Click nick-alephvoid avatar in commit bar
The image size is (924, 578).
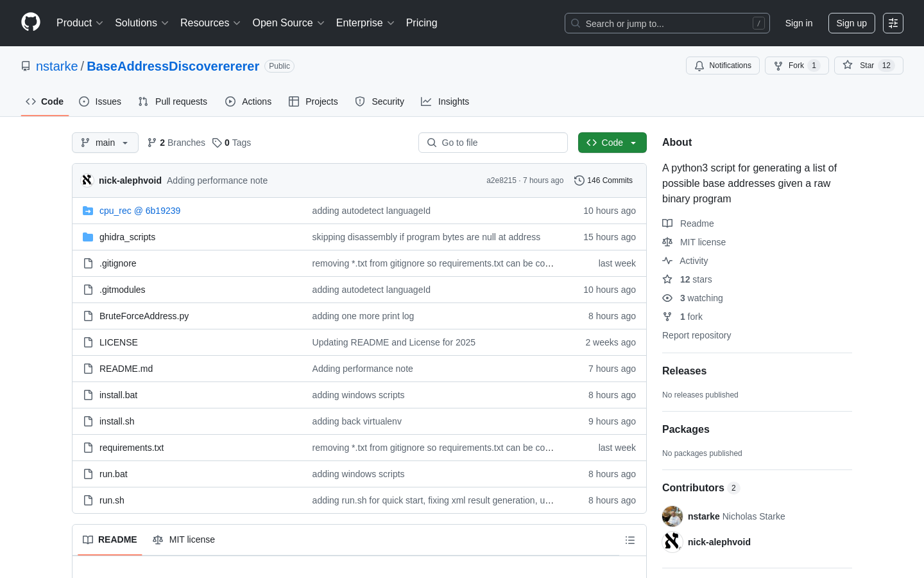87,180
